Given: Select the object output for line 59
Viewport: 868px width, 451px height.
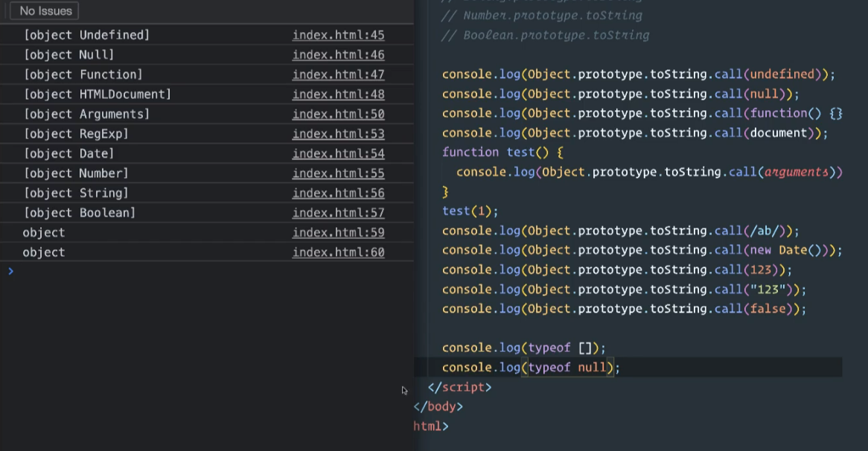Looking at the screenshot, I should click(x=44, y=233).
